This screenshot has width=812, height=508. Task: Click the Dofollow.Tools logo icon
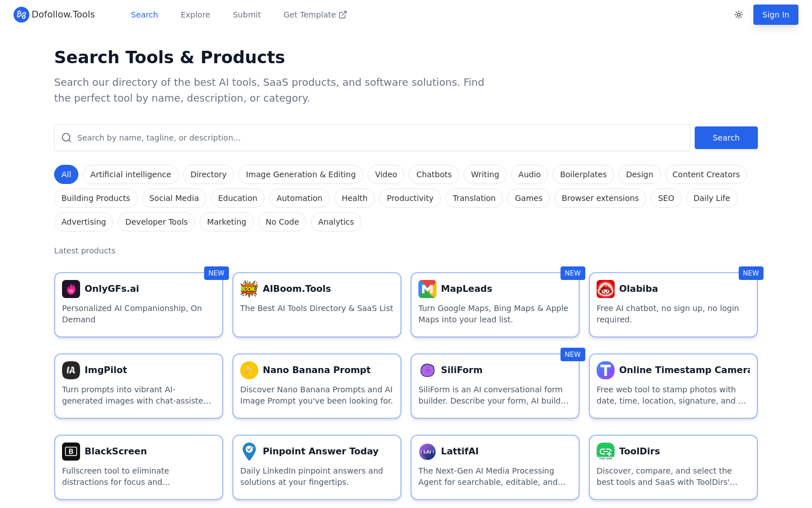click(21, 15)
